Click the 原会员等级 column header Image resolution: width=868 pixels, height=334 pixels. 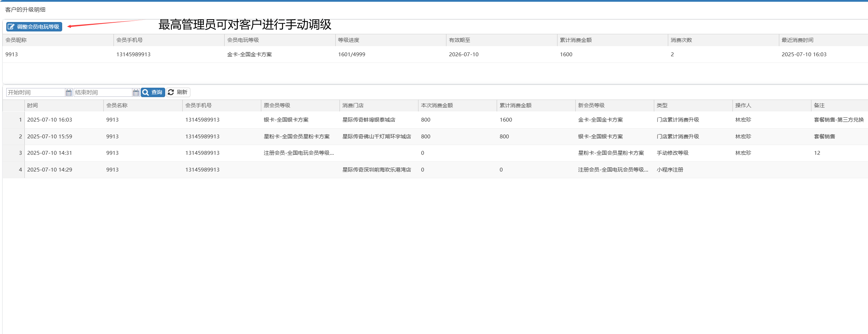[277, 106]
